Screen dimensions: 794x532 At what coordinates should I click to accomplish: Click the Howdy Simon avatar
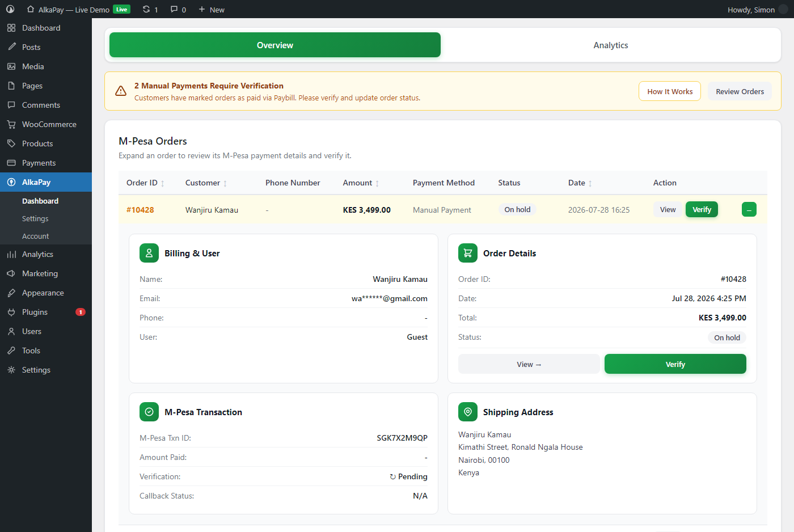tap(783, 9)
